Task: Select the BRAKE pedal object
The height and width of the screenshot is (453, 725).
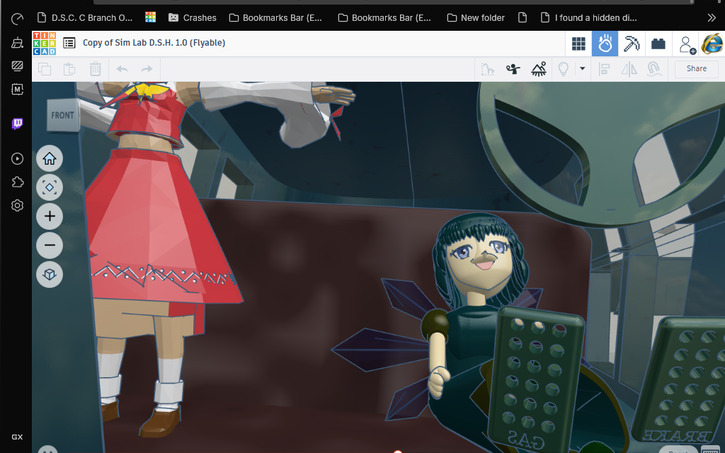Action: click(x=681, y=380)
